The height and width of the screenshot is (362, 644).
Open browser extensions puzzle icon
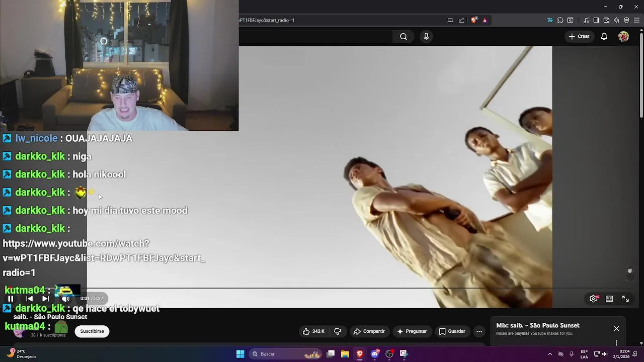coord(560,20)
